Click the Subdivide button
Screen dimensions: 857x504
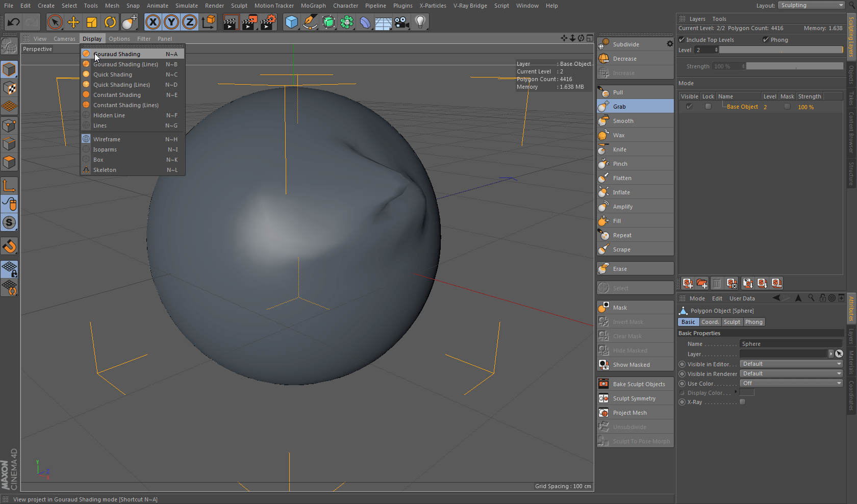[633, 44]
